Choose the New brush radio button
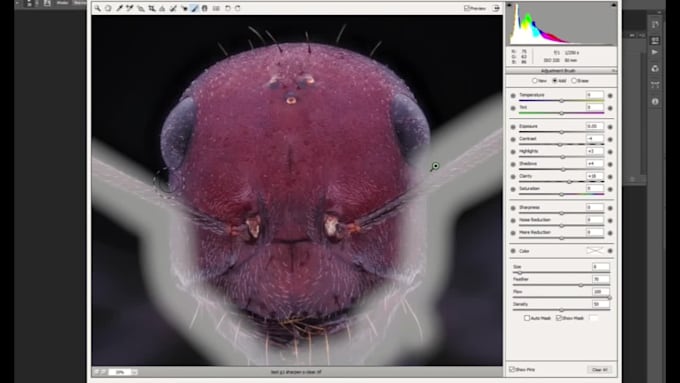Image resolution: width=680 pixels, height=383 pixels. 534,81
